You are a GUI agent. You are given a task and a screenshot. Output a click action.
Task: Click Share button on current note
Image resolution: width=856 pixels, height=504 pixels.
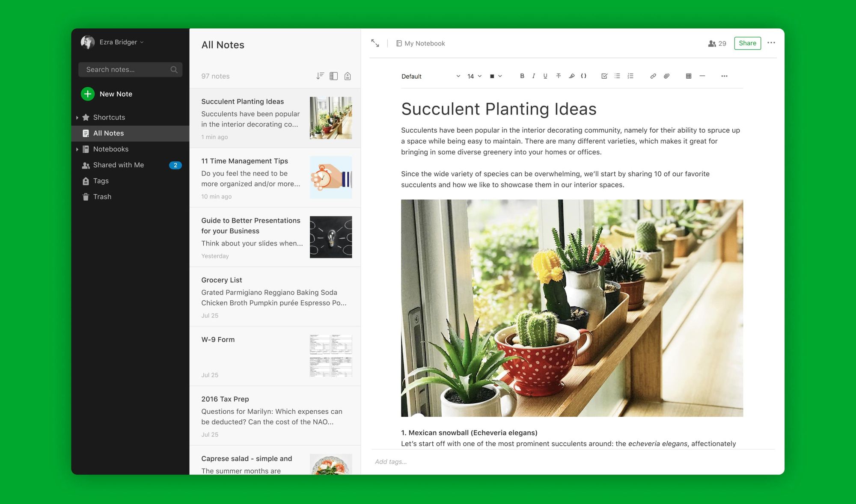tap(746, 43)
